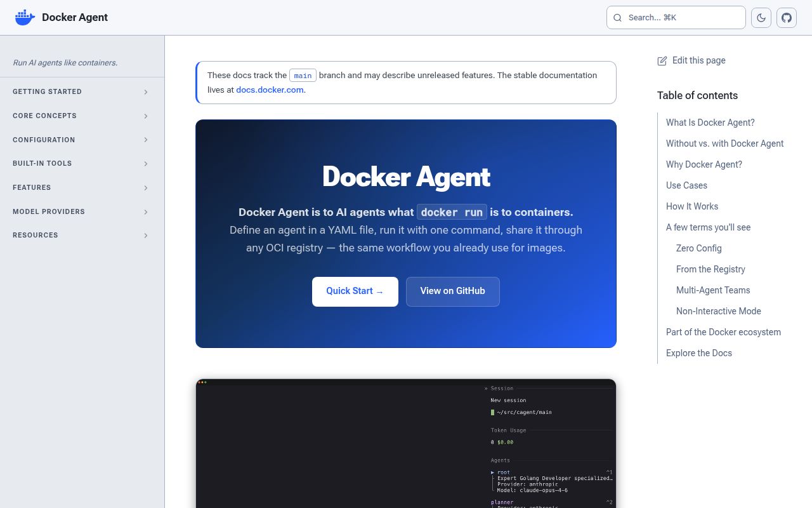
Task: Click the Docker whale logo icon
Action: pyautogui.click(x=25, y=17)
